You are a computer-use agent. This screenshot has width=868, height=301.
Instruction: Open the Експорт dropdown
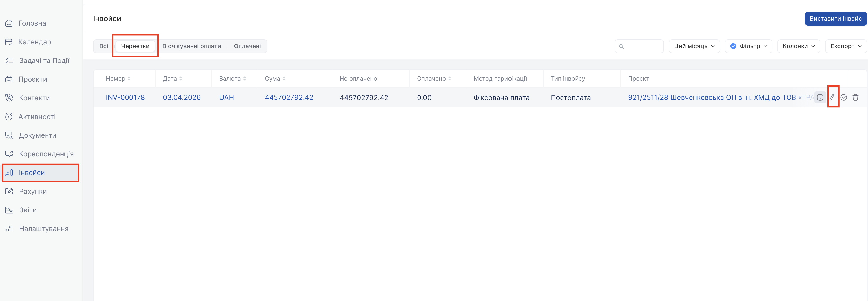[x=845, y=46]
